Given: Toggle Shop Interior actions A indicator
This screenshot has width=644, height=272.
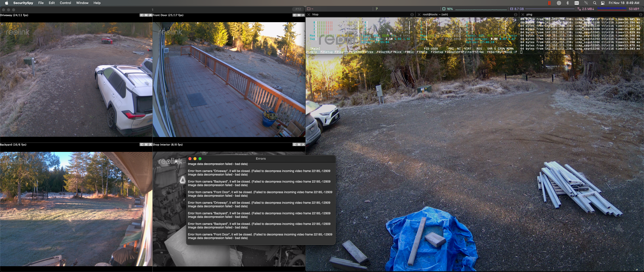Looking at the screenshot, I should [x=303, y=145].
